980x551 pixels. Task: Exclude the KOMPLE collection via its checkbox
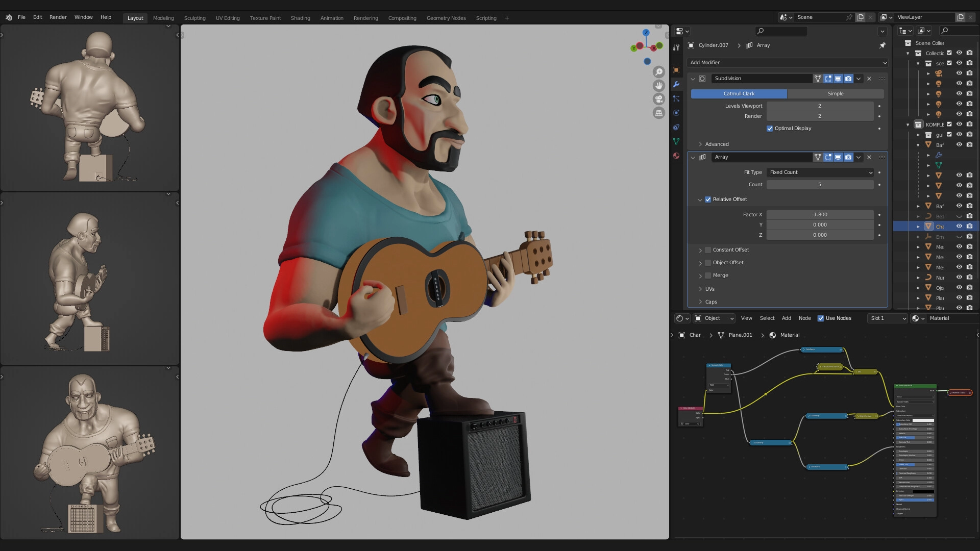949,124
